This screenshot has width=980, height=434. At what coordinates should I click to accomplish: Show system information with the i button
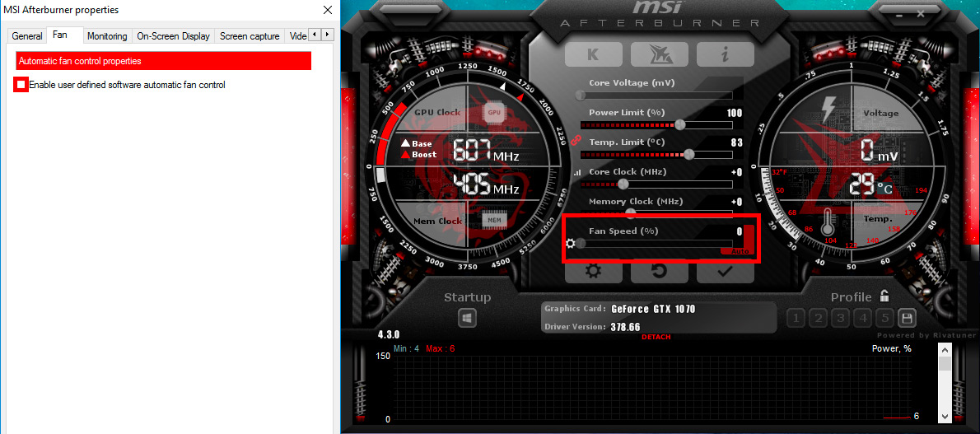(725, 54)
